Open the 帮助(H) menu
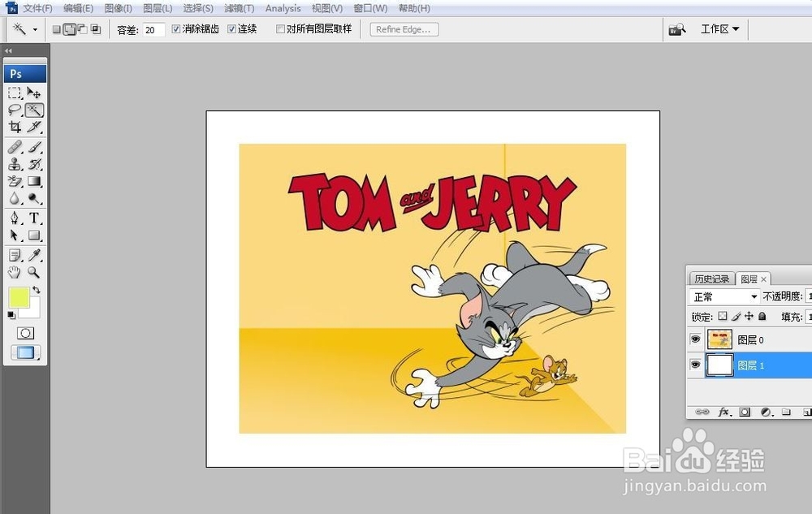Image resolution: width=812 pixels, height=514 pixels. click(x=414, y=8)
